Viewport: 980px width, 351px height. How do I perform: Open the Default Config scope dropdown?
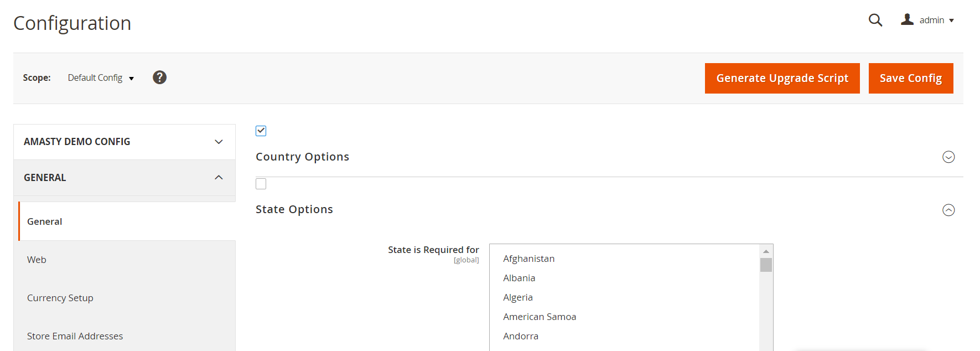[x=101, y=78]
